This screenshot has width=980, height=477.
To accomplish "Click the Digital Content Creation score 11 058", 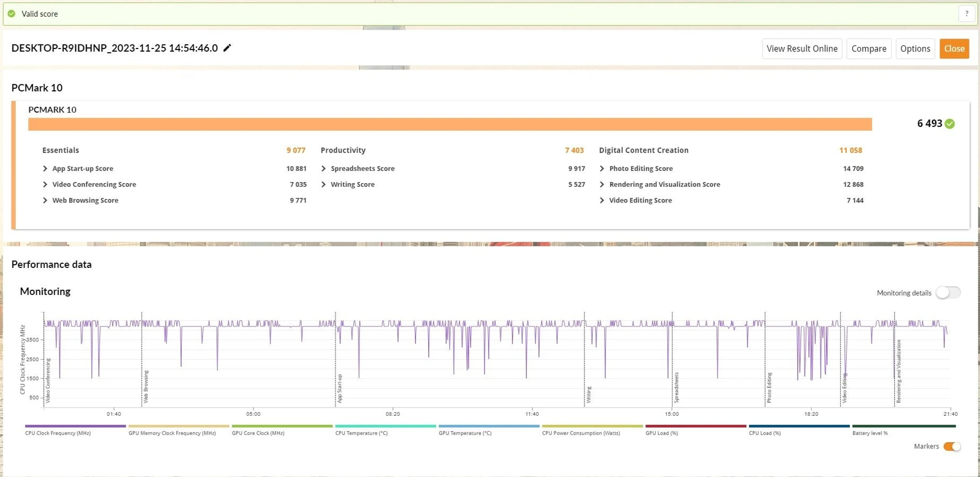I will [850, 150].
